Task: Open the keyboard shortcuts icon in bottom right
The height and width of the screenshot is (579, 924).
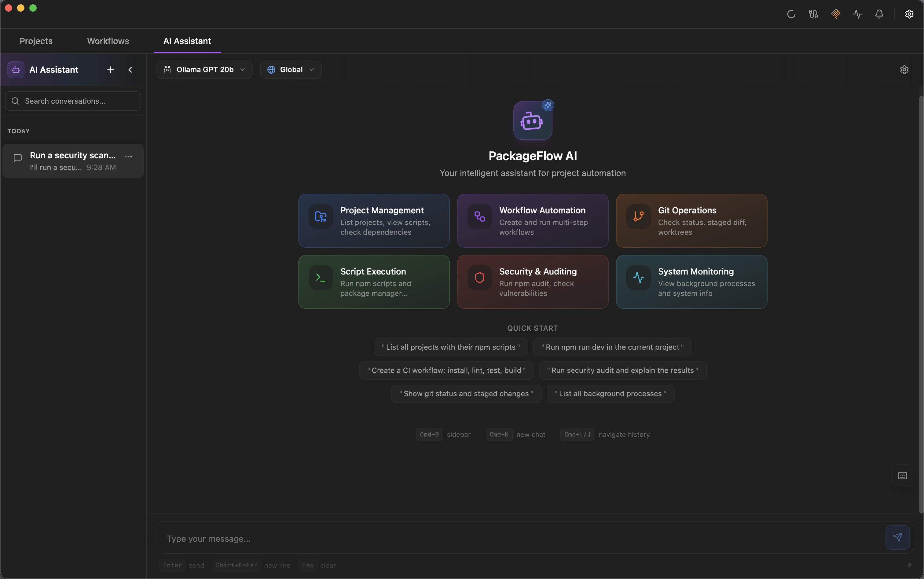Action: pos(902,476)
